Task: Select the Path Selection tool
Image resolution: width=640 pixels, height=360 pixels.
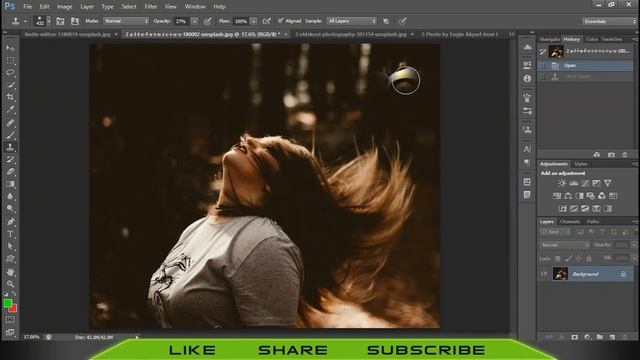Action: (x=10, y=246)
